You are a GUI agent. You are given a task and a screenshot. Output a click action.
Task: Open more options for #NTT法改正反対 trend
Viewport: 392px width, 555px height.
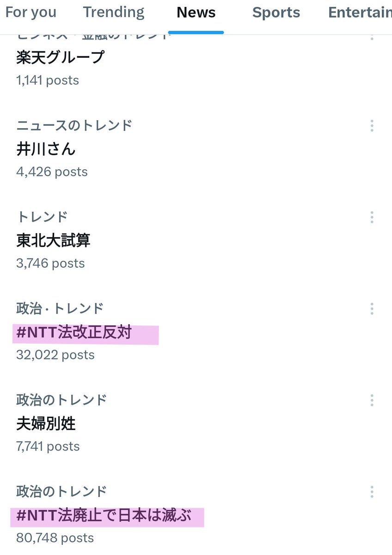[372, 309]
